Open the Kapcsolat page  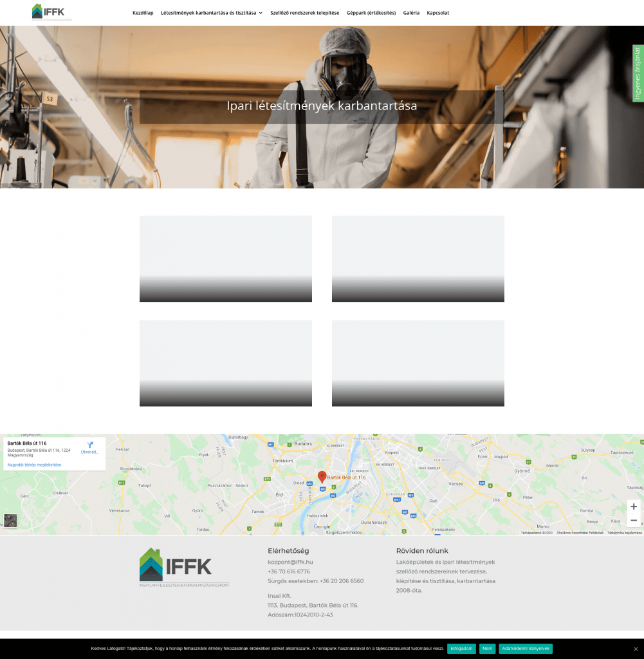tap(437, 12)
